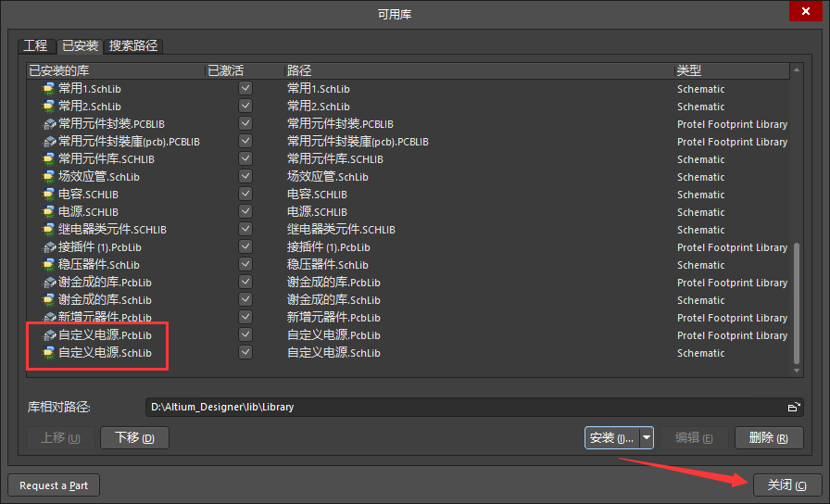The width and height of the screenshot is (830, 504).
Task: Click the 安装 (I)... button
Action: (612, 438)
